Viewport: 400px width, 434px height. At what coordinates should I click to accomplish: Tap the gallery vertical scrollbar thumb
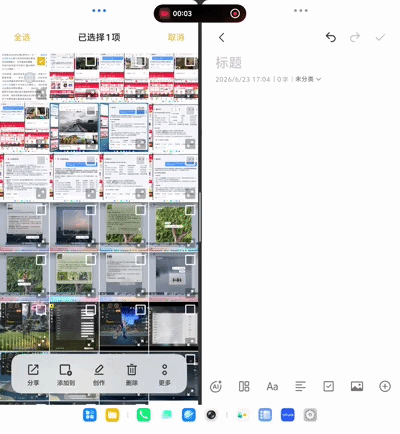click(199, 217)
